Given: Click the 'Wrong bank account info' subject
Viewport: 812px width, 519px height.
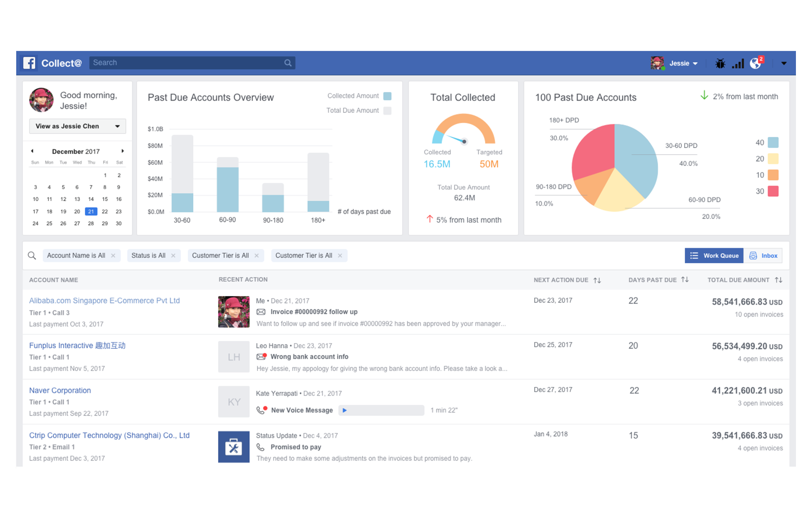Looking at the screenshot, I should pyautogui.click(x=310, y=357).
